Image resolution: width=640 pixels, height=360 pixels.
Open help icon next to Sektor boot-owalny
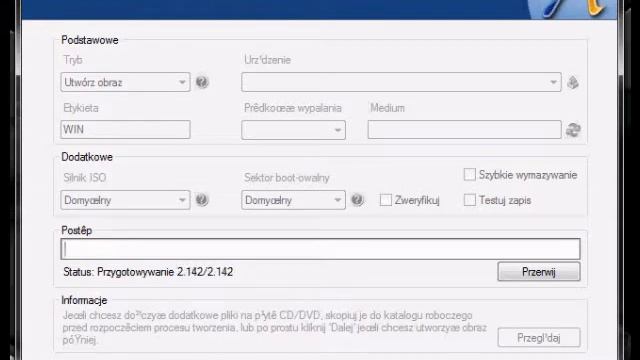[357, 200]
